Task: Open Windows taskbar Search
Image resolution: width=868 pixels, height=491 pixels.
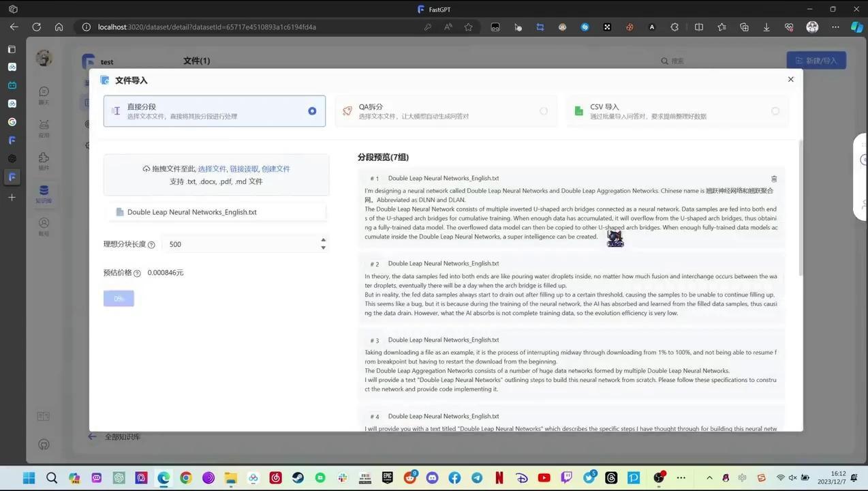Action: 52,477
